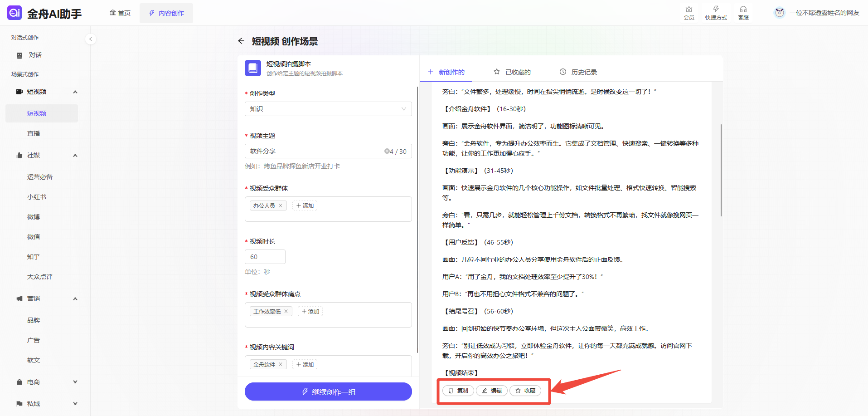Collapse the 短视频 sidebar group
This screenshot has width=868, height=416.
(x=75, y=92)
